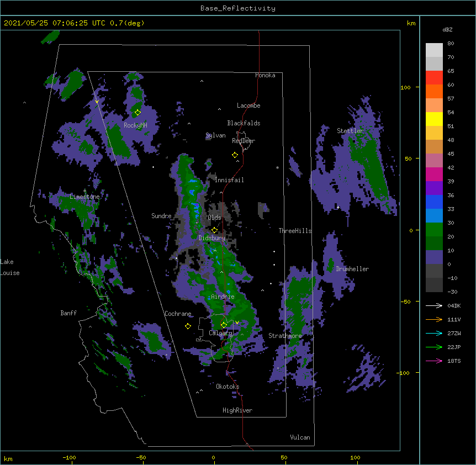Click the Drumheller city label
Viewport: 476px width, 465px height.
point(352,269)
